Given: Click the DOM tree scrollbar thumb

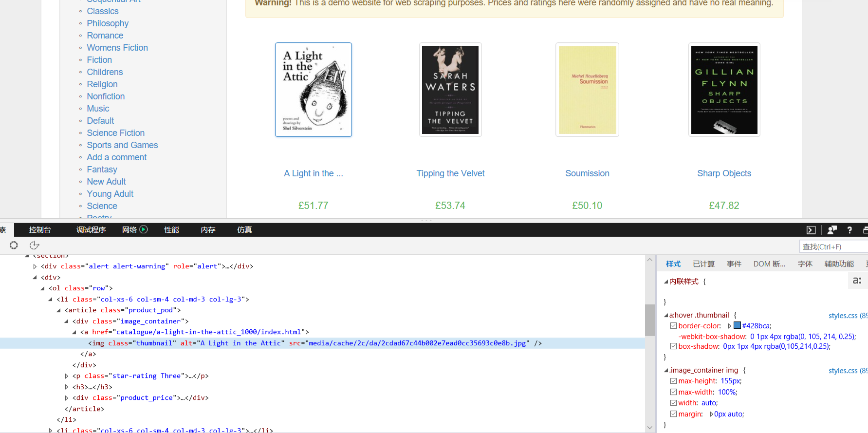Looking at the screenshot, I should (x=649, y=320).
